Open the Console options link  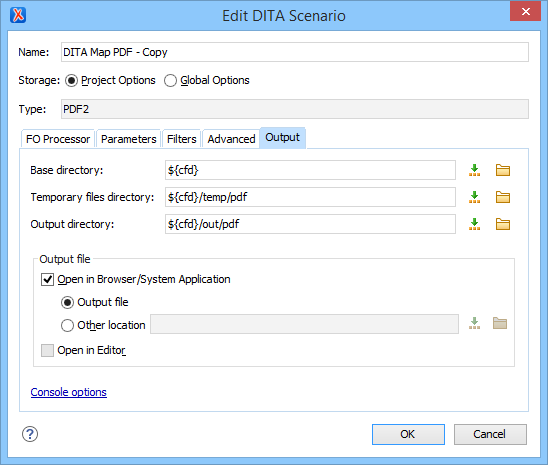69,392
